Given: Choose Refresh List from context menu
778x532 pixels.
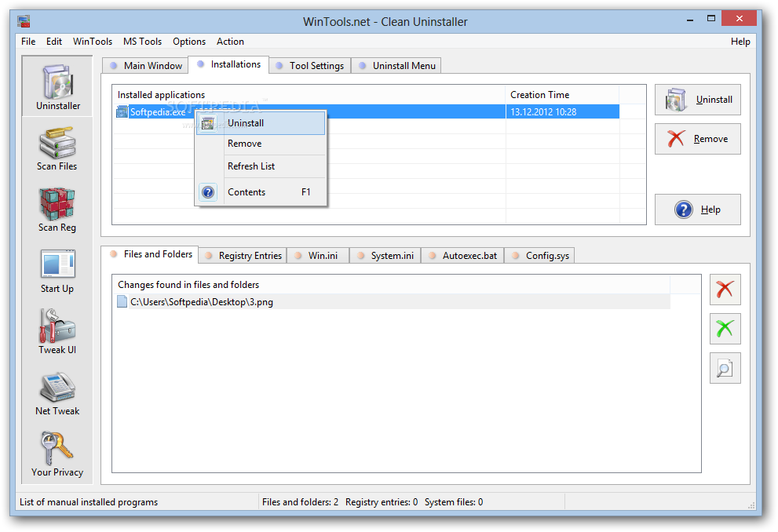Looking at the screenshot, I should click(x=261, y=166).
